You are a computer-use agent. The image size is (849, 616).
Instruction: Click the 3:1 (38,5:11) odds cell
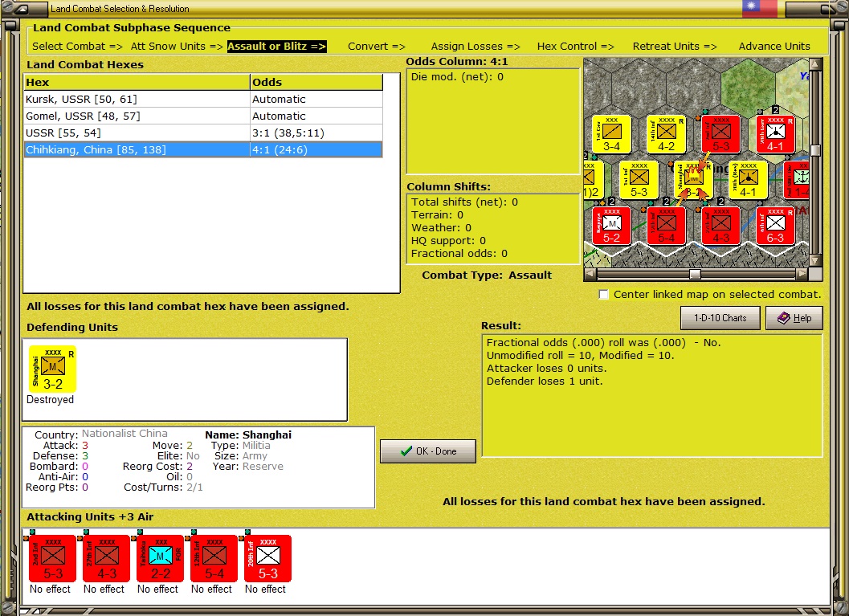[316, 133]
